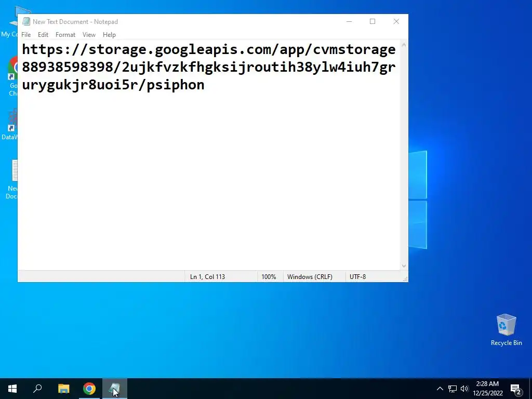Screen dimensions: 532x399
Task: Open the File menu in Notepad
Action: pos(26,35)
